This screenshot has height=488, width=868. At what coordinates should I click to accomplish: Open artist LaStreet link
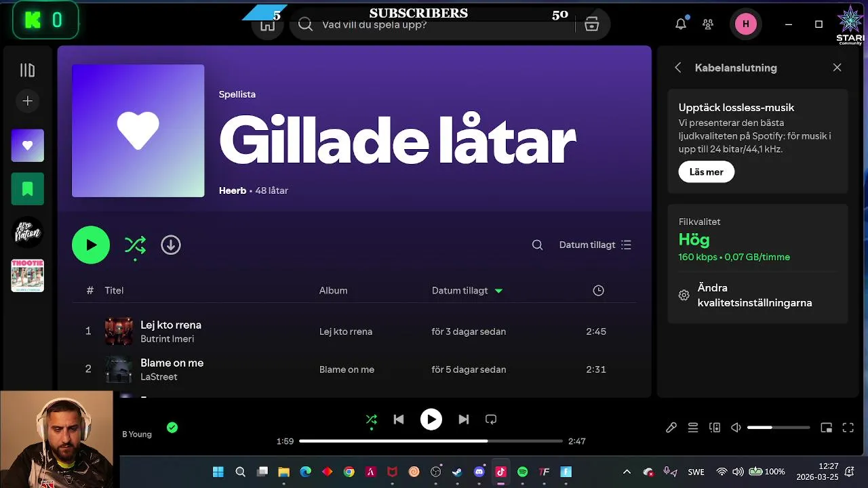click(159, 377)
